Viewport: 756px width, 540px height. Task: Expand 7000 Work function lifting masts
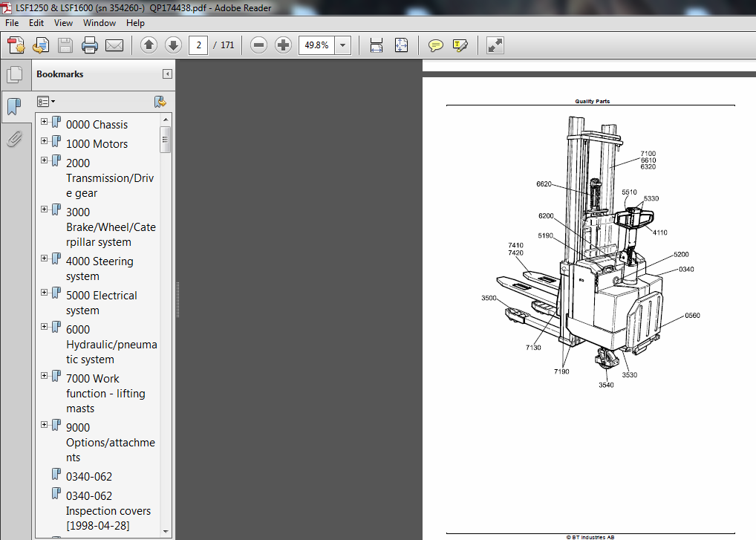tap(45, 376)
